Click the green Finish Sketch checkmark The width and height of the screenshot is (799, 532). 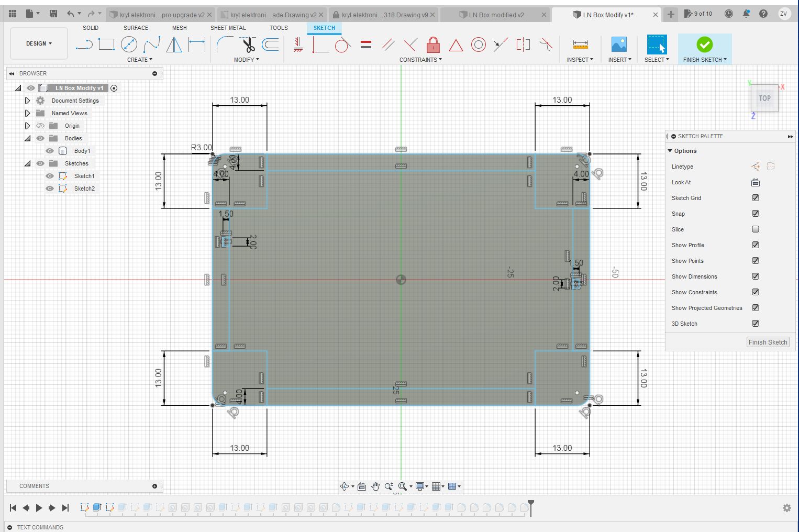click(704, 45)
